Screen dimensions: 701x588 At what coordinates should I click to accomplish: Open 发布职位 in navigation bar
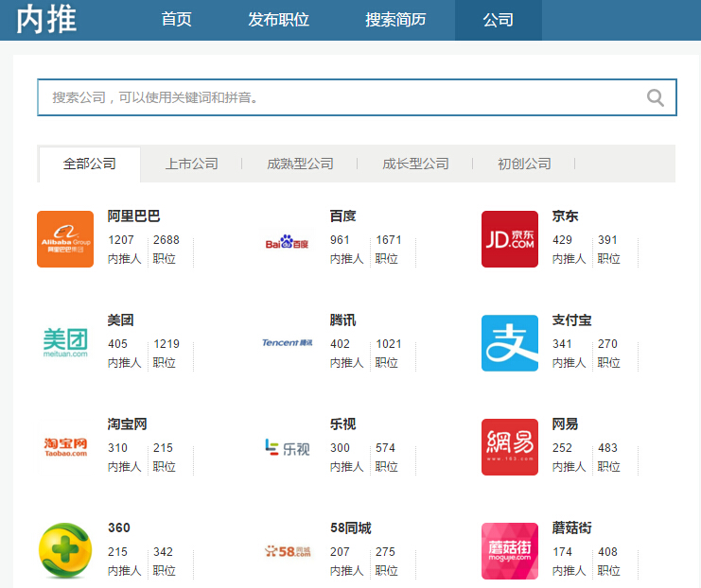pos(278,20)
